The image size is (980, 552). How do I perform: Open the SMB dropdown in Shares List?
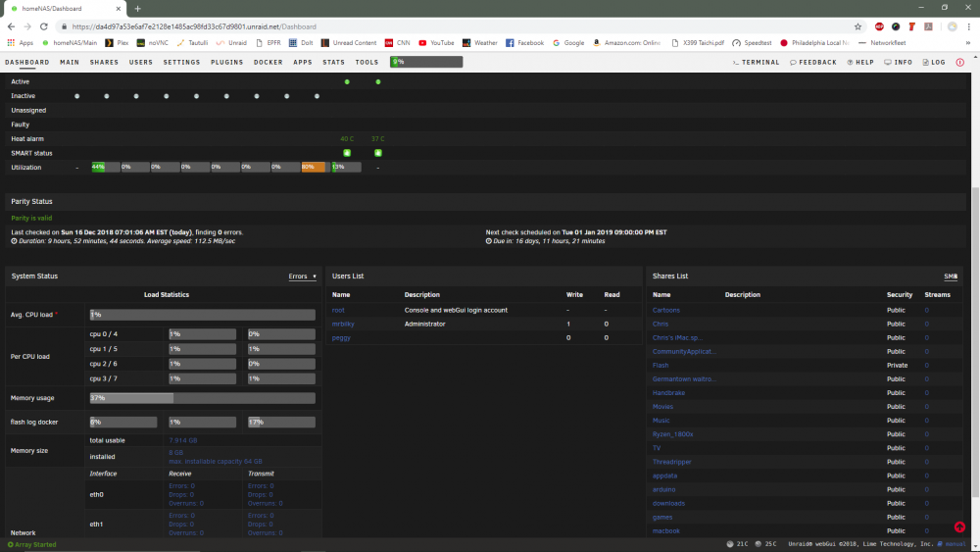tap(951, 276)
